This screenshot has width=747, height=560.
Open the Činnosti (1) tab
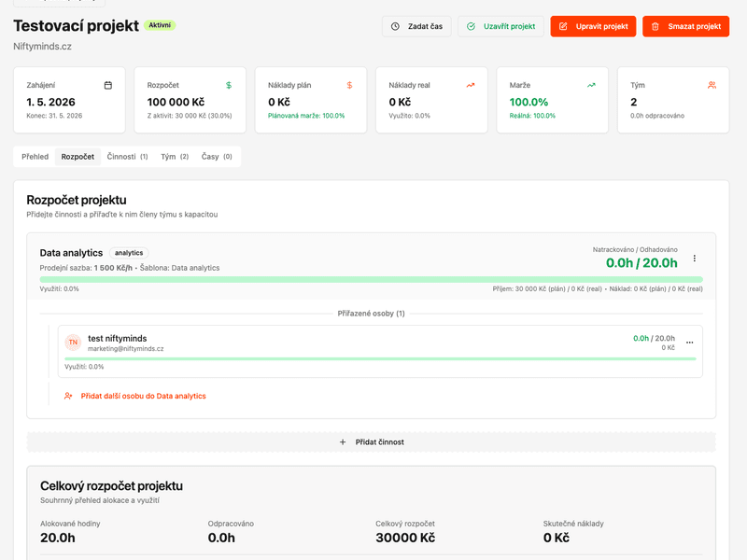click(x=127, y=157)
